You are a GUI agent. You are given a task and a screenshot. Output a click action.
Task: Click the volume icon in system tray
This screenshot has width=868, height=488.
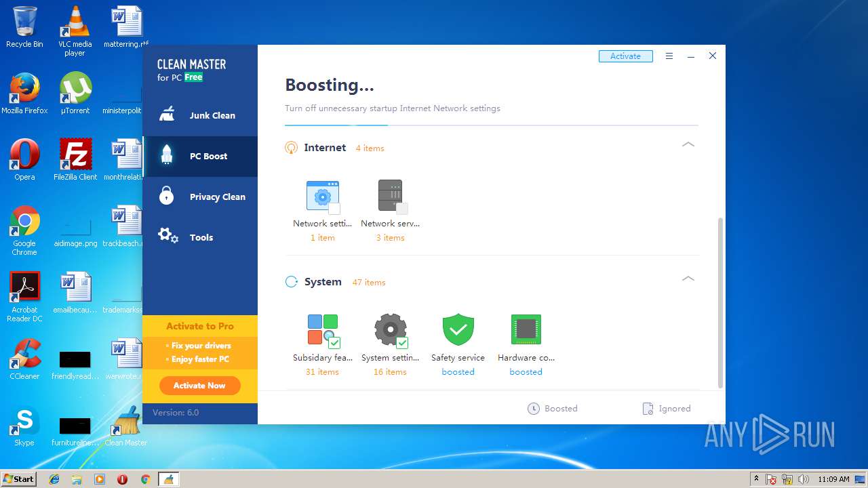pos(804,479)
